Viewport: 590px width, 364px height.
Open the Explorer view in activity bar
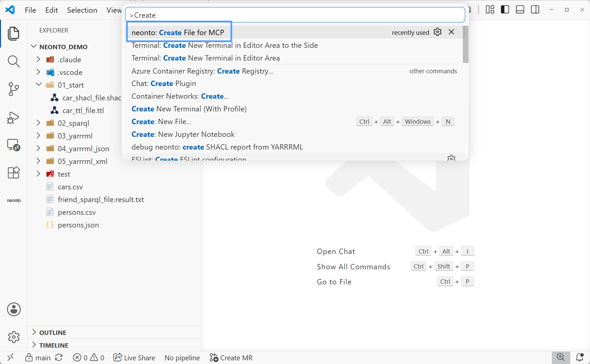coord(14,33)
